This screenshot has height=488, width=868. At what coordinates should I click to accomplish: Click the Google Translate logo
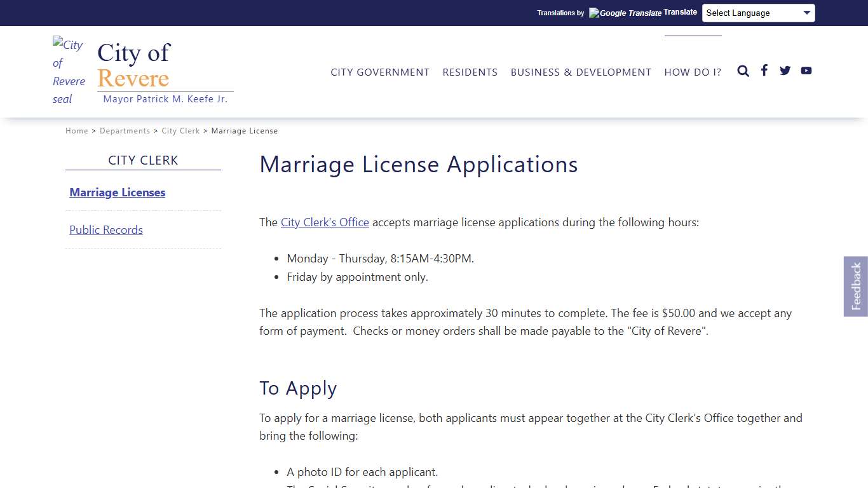(x=625, y=13)
